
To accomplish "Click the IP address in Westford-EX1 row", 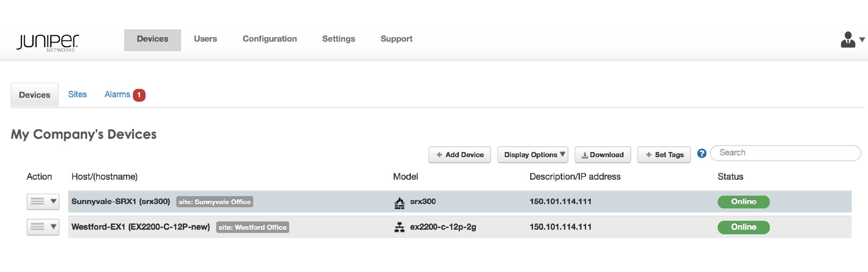I will tap(560, 227).
